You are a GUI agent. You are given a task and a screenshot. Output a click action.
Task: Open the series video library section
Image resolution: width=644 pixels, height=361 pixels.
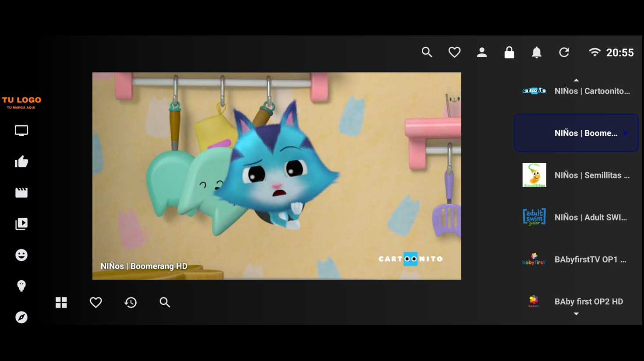click(x=21, y=224)
